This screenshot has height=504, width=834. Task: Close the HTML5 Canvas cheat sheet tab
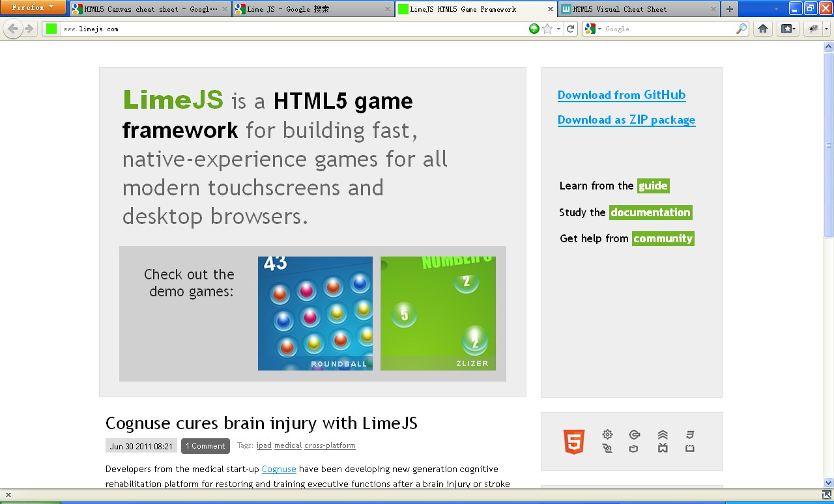tap(225, 9)
